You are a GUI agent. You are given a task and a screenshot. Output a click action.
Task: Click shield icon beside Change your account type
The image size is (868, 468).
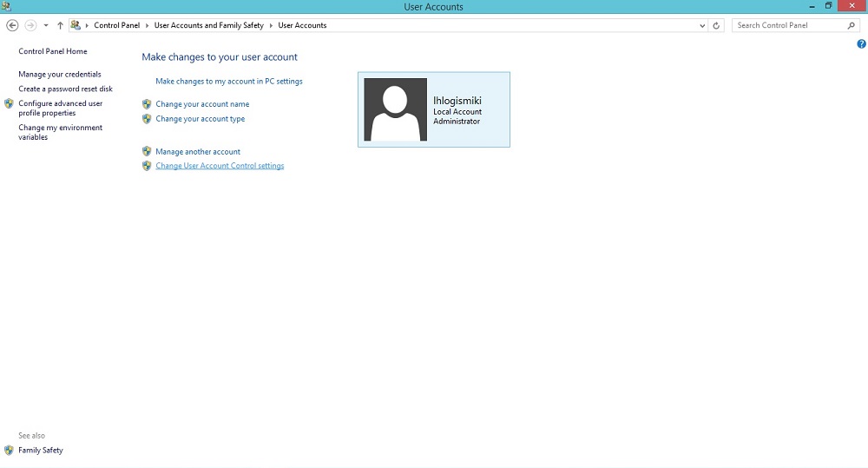pyautogui.click(x=147, y=119)
